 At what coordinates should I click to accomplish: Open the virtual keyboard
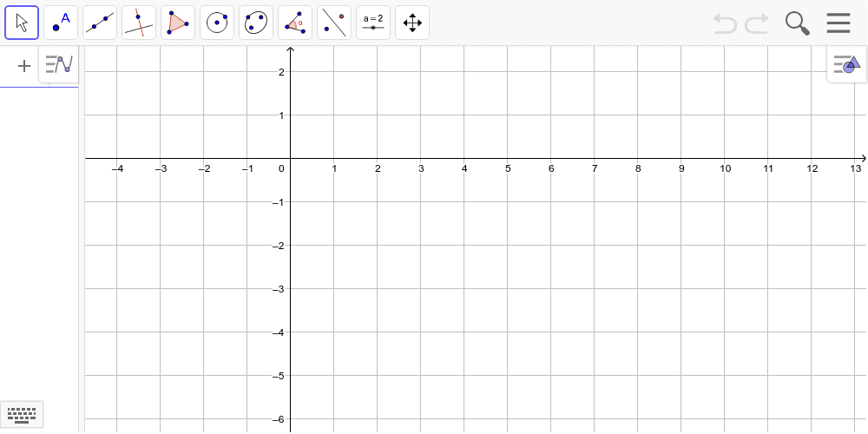[x=22, y=415]
